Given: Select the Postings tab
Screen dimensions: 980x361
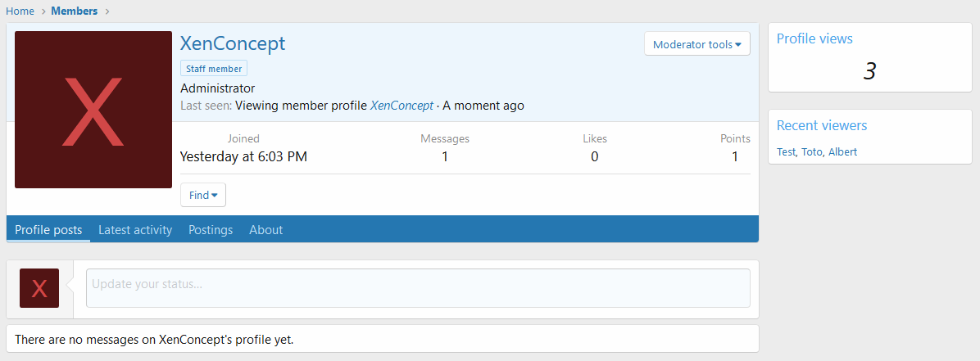Looking at the screenshot, I should tap(211, 230).
